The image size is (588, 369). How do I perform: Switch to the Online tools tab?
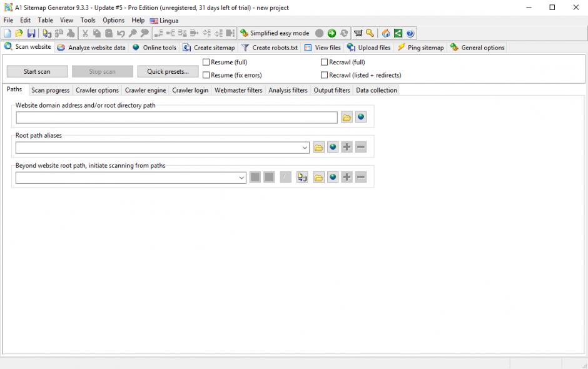pyautogui.click(x=155, y=48)
